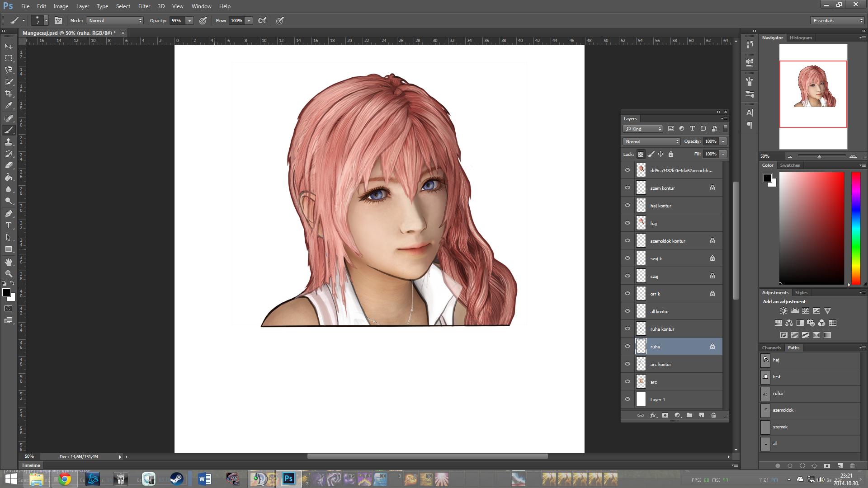
Task: Select the Rectangle shape tool
Action: coord(9,249)
